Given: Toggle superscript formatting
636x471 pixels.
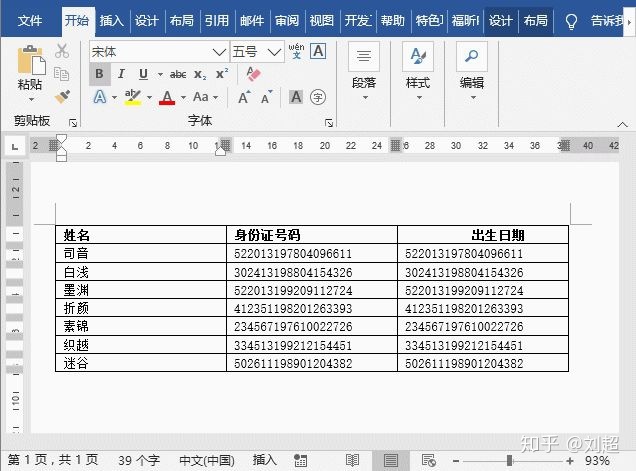Looking at the screenshot, I should click(x=222, y=74).
